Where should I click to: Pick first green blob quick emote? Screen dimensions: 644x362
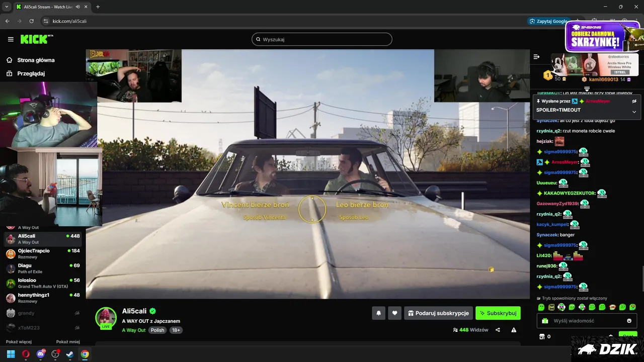click(541, 307)
